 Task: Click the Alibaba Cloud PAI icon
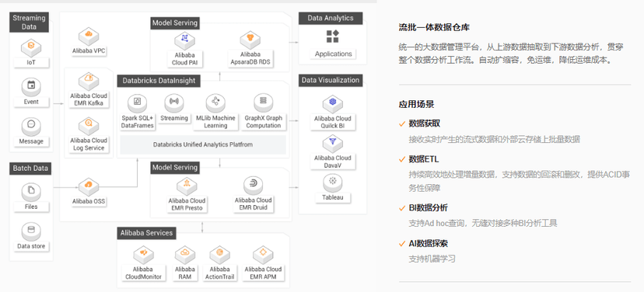point(184,40)
